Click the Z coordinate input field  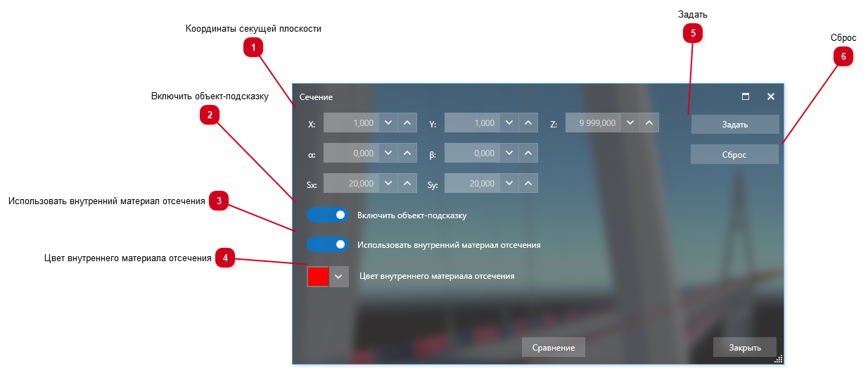[x=592, y=123]
